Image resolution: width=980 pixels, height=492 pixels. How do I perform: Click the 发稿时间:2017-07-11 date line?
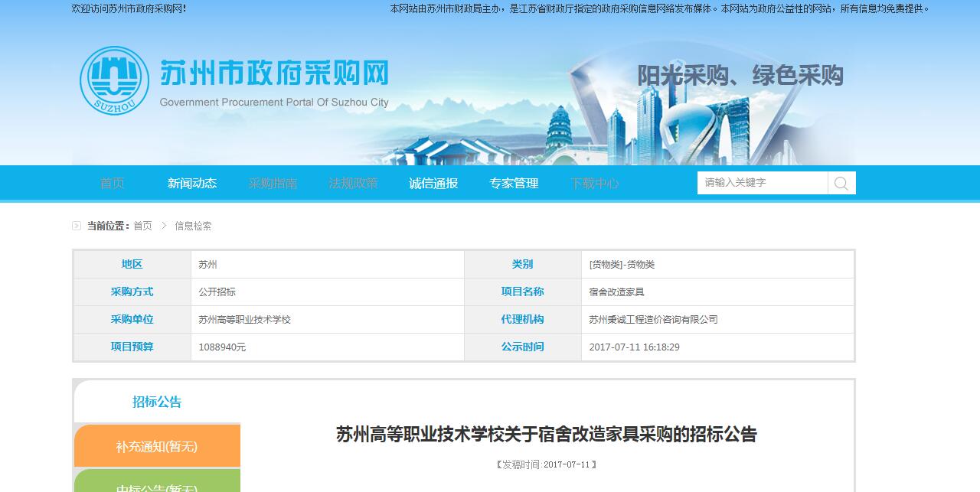(547, 464)
